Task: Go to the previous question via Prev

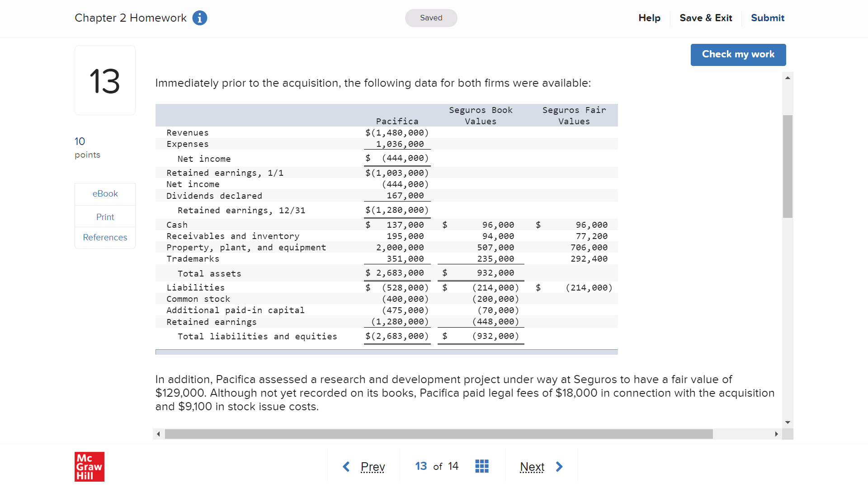Action: pos(372,466)
